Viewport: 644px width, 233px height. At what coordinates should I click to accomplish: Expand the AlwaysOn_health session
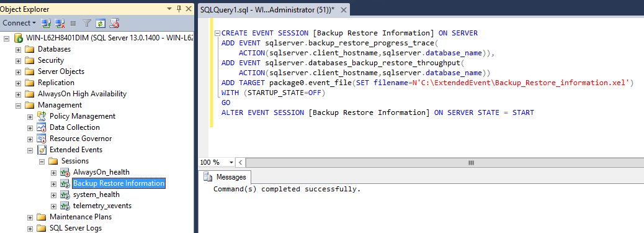(53, 173)
